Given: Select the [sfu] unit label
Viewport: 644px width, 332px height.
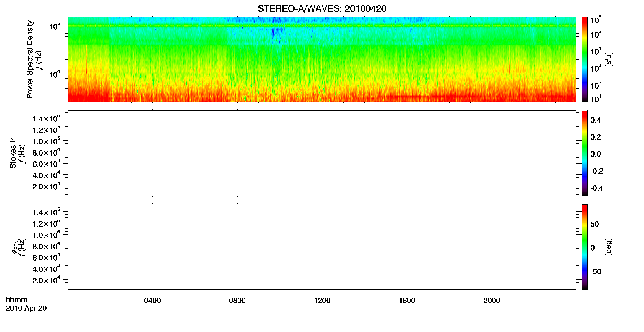Looking at the screenshot, I should click(608, 59).
